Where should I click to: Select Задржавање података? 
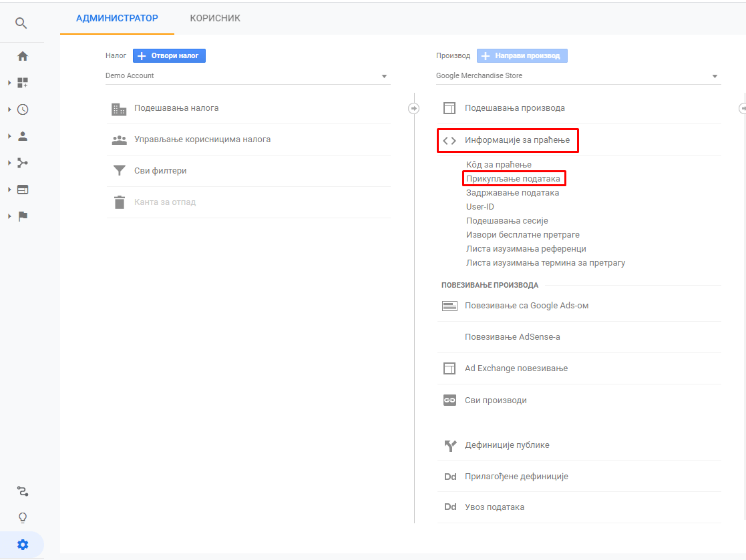[x=512, y=192]
